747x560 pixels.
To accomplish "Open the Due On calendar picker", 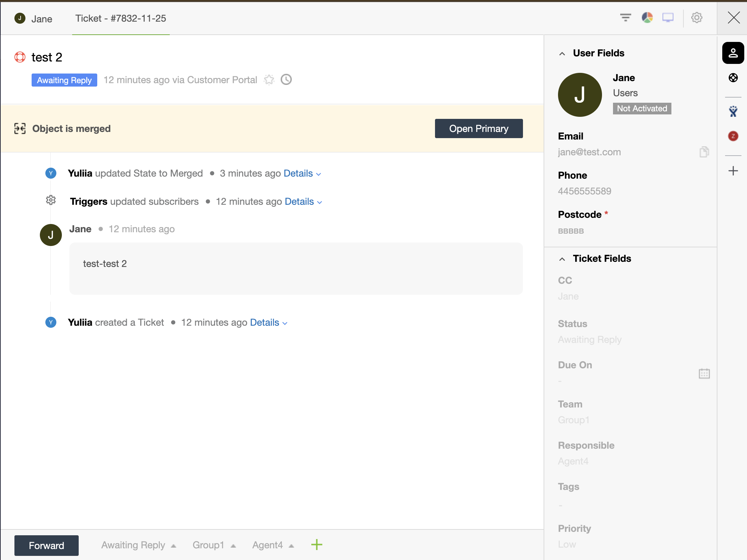I will [704, 373].
